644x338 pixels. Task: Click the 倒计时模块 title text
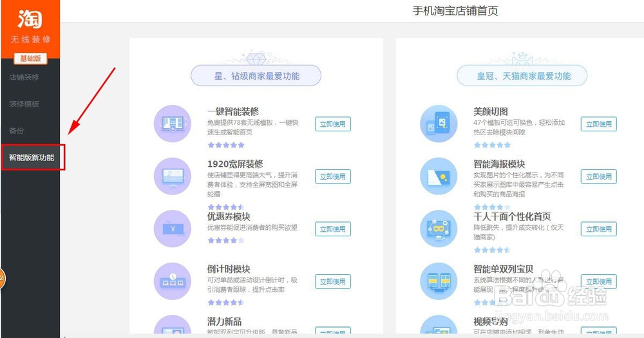pos(229,269)
